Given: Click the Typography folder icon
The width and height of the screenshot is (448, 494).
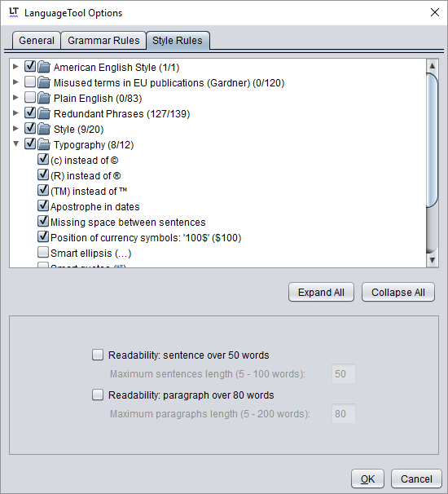Looking at the screenshot, I should point(44,144).
